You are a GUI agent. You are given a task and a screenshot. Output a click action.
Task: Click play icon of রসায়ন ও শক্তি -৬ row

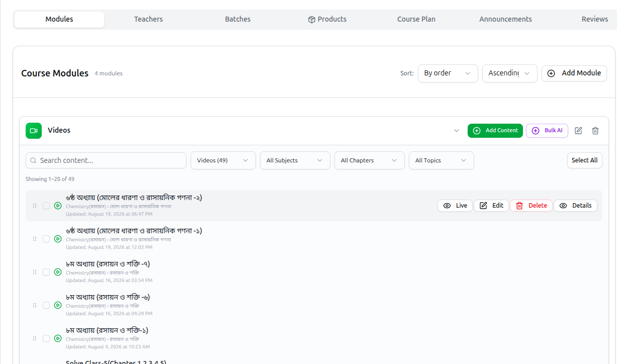tap(58, 305)
